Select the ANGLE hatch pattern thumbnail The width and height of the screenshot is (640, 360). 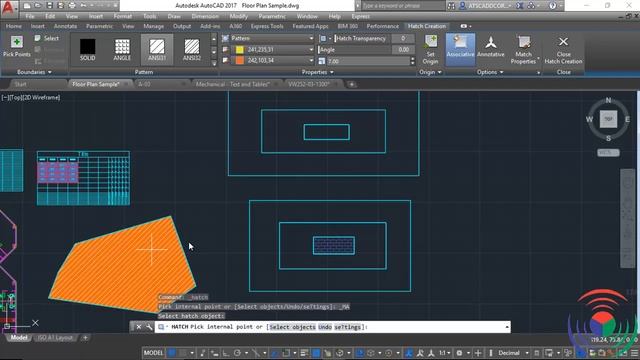pyautogui.click(x=122, y=49)
